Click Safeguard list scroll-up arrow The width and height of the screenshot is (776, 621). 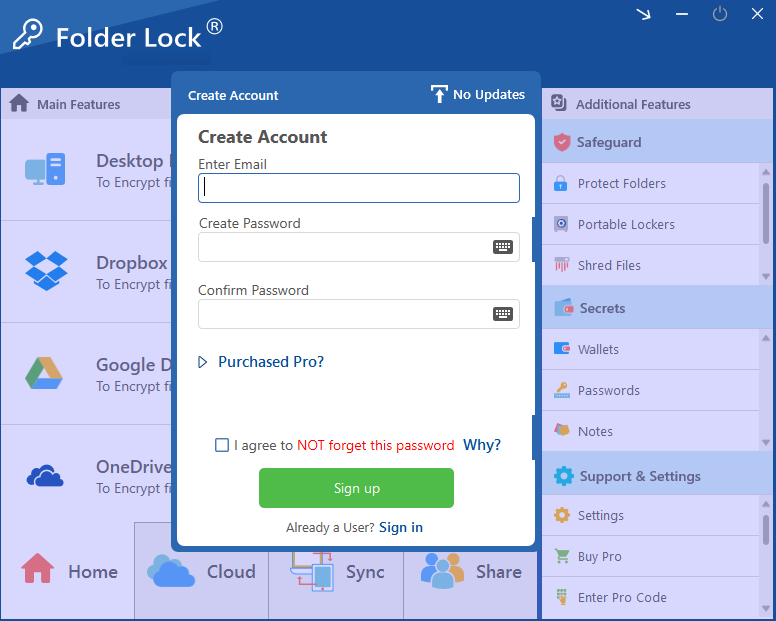tap(766, 172)
